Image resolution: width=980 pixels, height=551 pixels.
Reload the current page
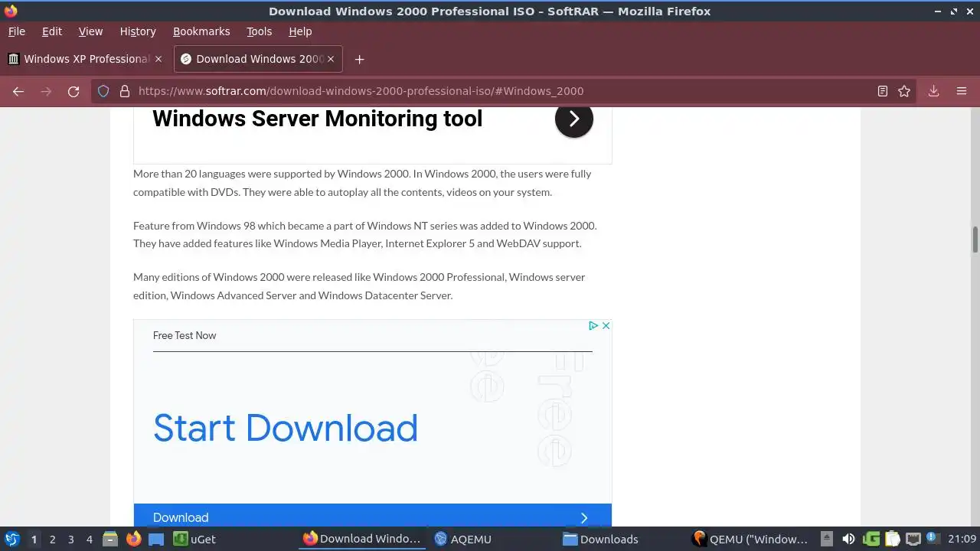click(x=73, y=91)
